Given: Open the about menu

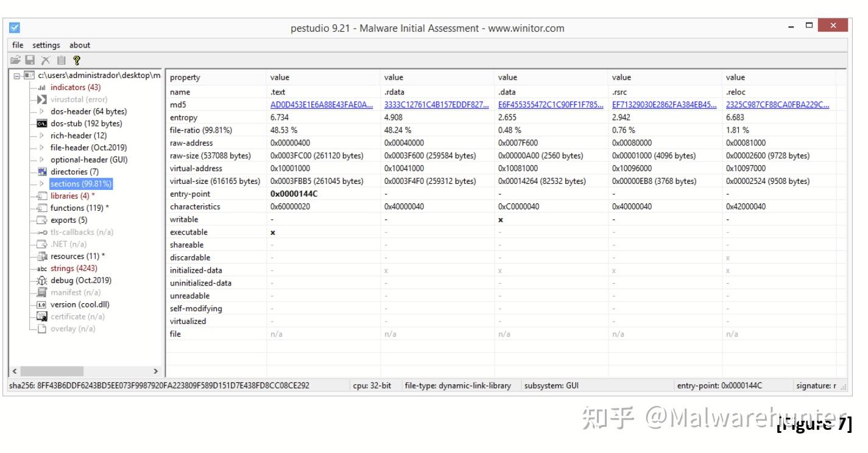Looking at the screenshot, I should pos(79,45).
